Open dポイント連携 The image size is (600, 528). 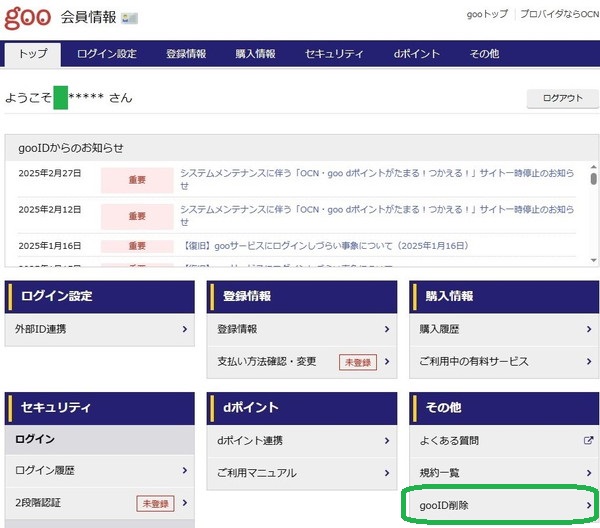302,441
